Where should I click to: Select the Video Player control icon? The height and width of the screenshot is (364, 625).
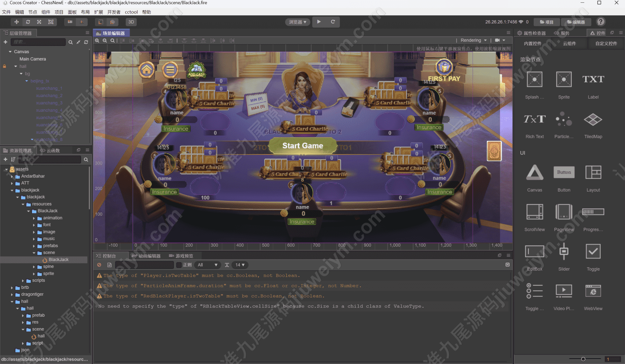coord(564,291)
